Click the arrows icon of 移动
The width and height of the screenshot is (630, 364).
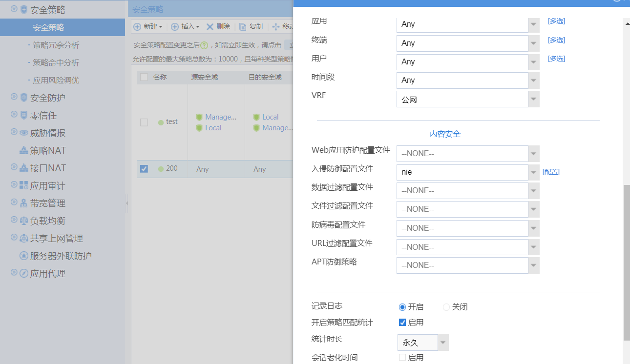click(x=276, y=27)
